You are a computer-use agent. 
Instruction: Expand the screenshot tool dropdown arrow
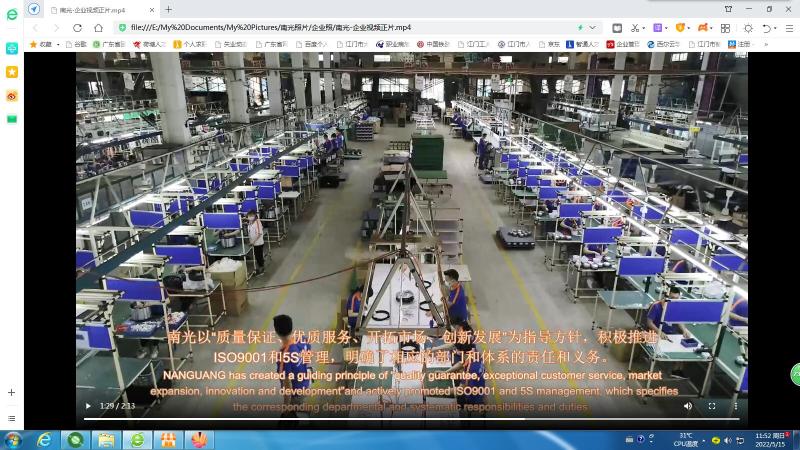tap(643, 29)
